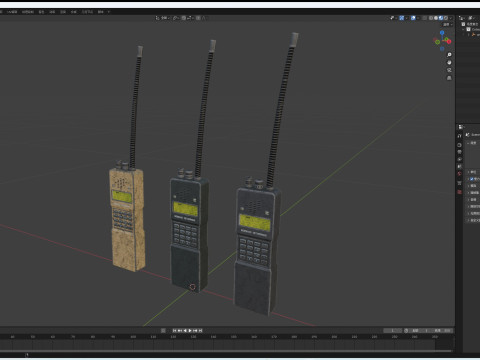Toggle the preview range clock icon
Screen dimensions: 480x360
pyautogui.click(x=406, y=330)
